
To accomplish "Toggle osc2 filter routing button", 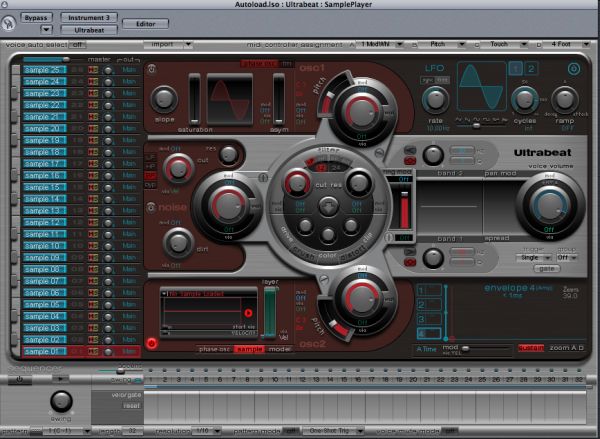I will pyautogui.click(x=324, y=279).
